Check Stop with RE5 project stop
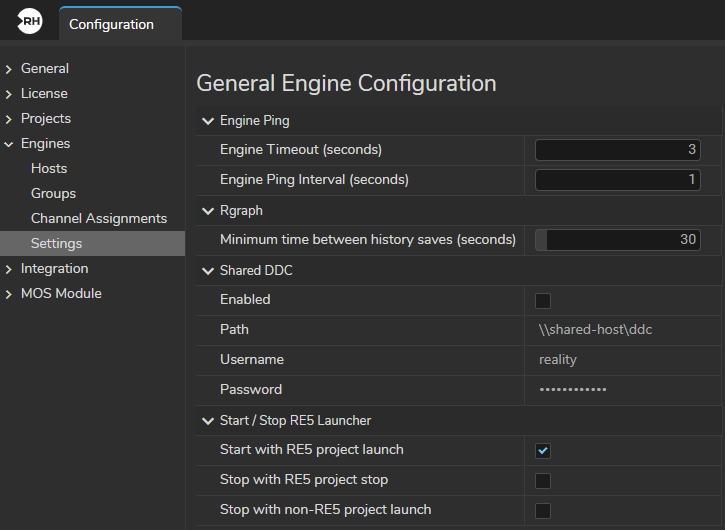 [x=543, y=480]
